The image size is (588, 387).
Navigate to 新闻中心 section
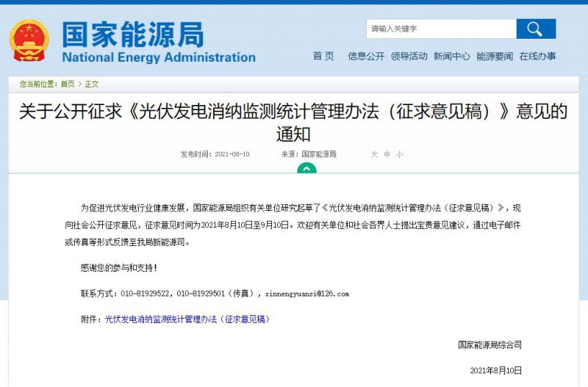coord(451,57)
